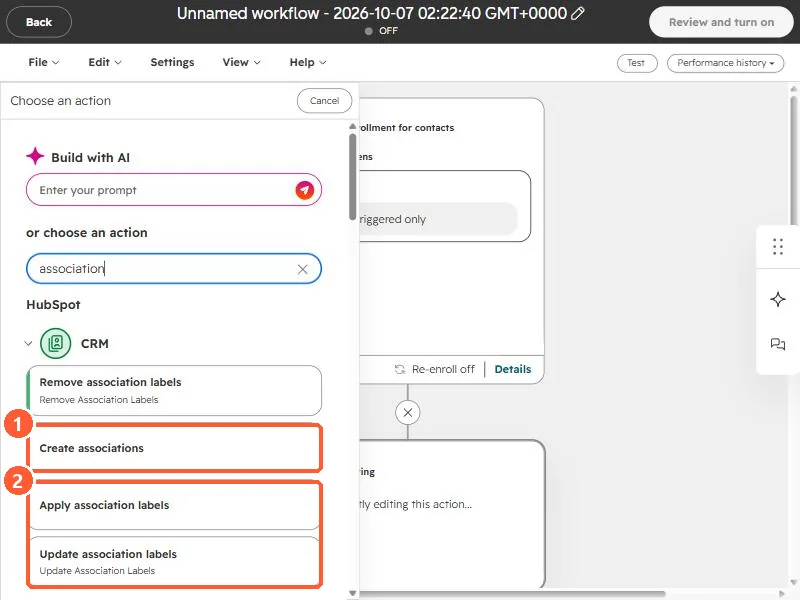Collapse the CRM action group
Viewport: 800px width, 600px height.
pyautogui.click(x=28, y=343)
